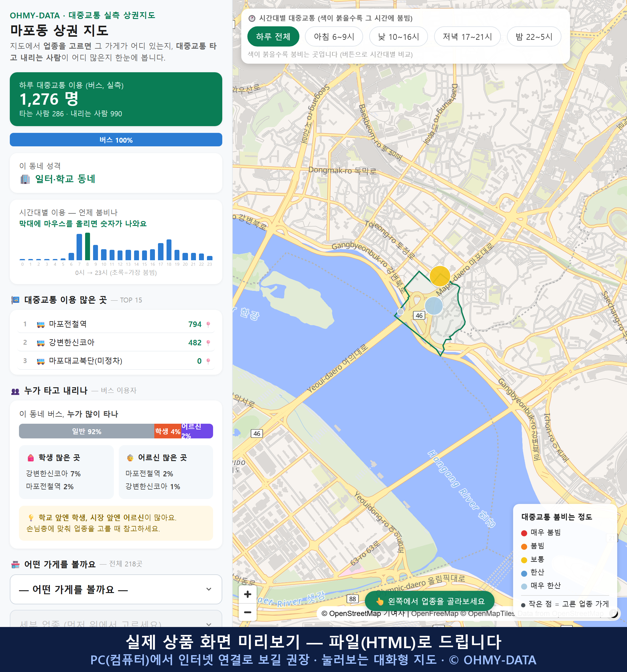
Task: Click the shop icon by 어떤 가게를 볼까요 heading
Action: [x=16, y=564]
